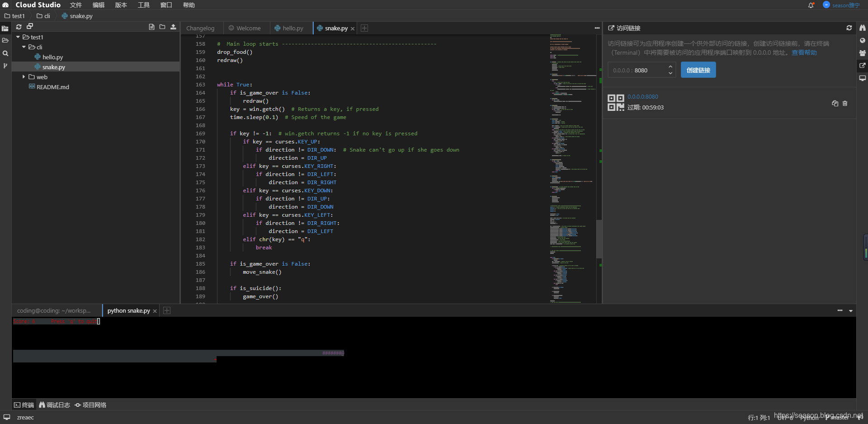
Task: Close the python snake.py terminal tab
Action: point(155,311)
